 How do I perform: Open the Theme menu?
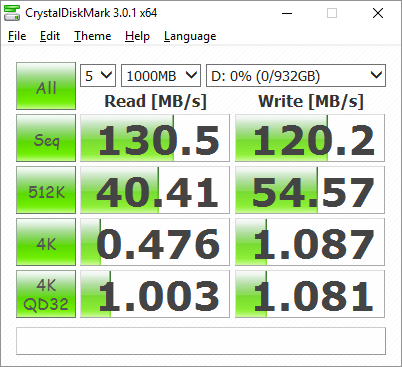pyautogui.click(x=93, y=36)
